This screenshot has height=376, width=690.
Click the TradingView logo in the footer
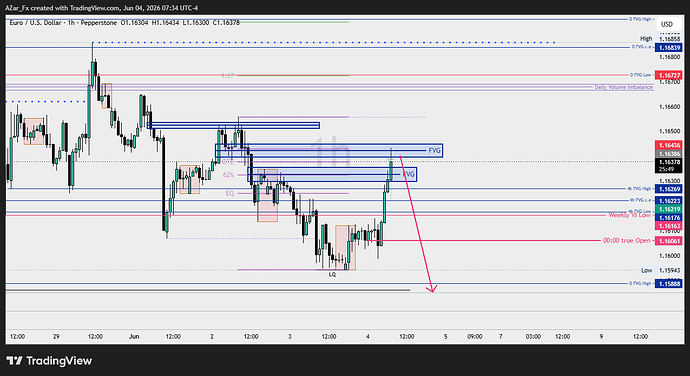pyautogui.click(x=49, y=361)
